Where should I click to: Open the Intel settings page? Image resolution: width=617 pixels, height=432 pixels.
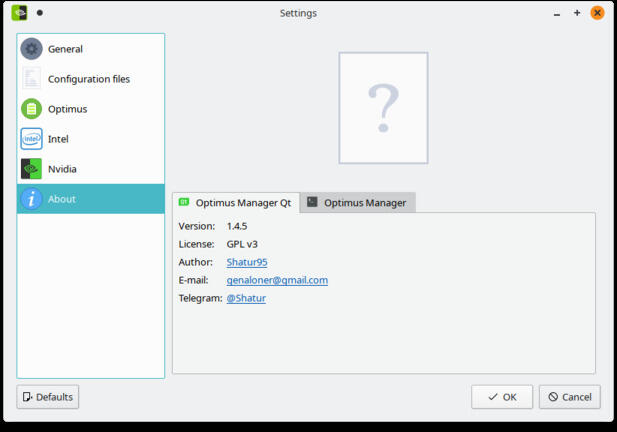91,139
